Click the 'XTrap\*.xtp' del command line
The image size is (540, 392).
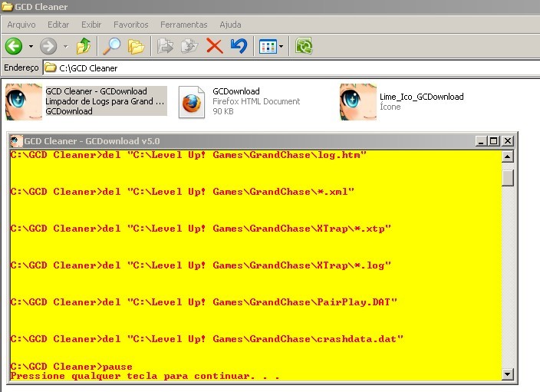tap(201, 229)
